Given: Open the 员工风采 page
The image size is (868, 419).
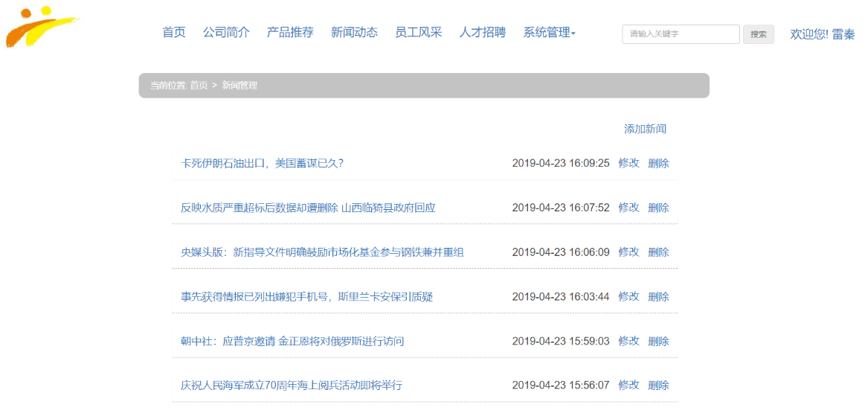Looking at the screenshot, I should [x=419, y=33].
